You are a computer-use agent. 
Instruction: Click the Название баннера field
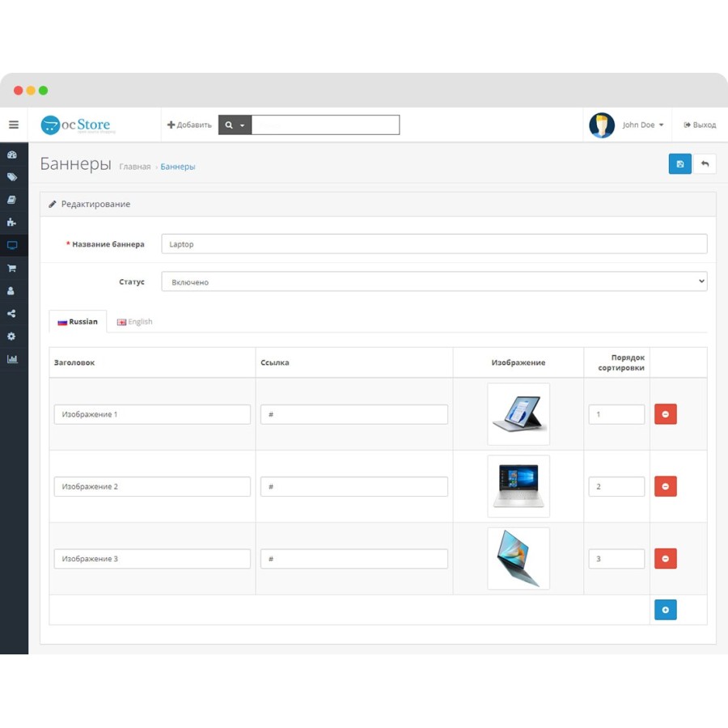click(434, 243)
